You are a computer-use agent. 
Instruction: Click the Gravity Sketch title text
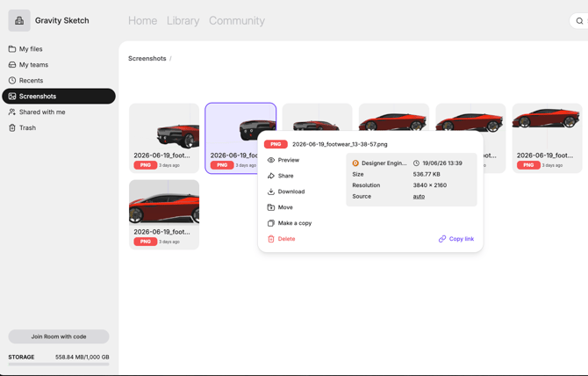[x=62, y=20]
